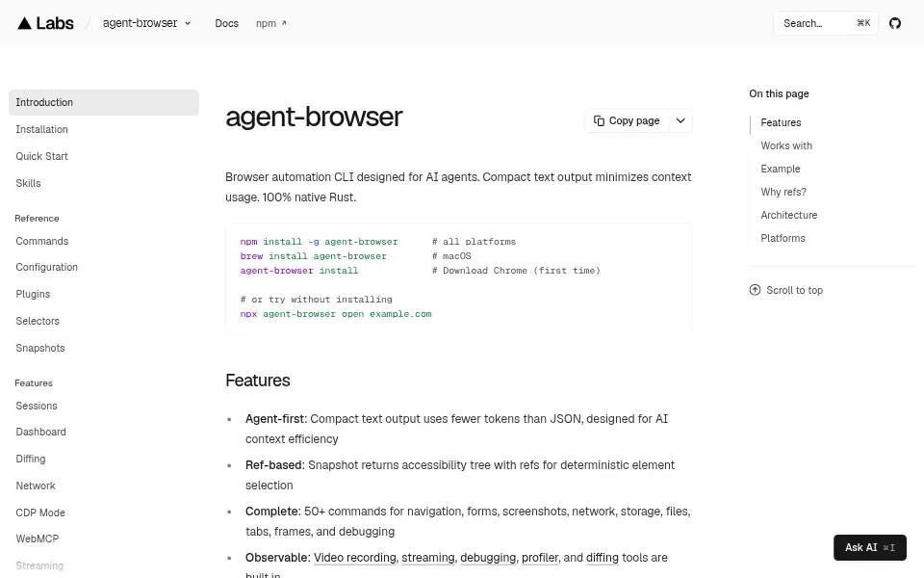
Task: Click the Scroll to top arrow icon
Action: click(755, 290)
